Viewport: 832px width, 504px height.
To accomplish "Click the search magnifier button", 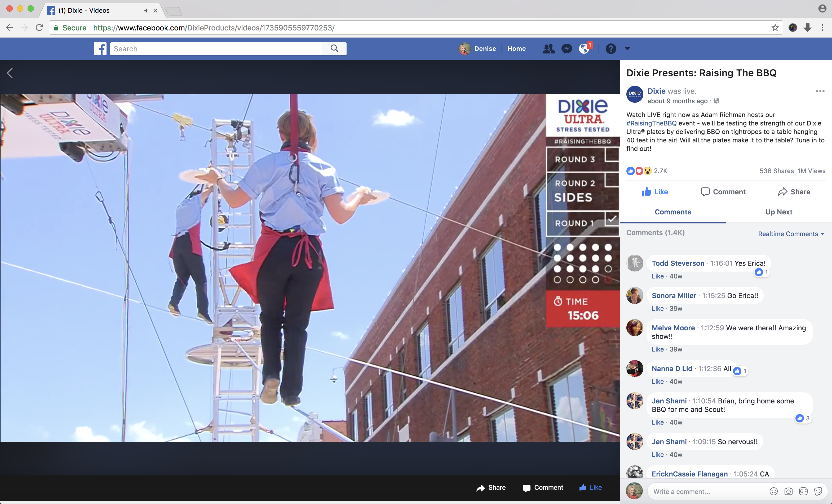I will tap(334, 49).
